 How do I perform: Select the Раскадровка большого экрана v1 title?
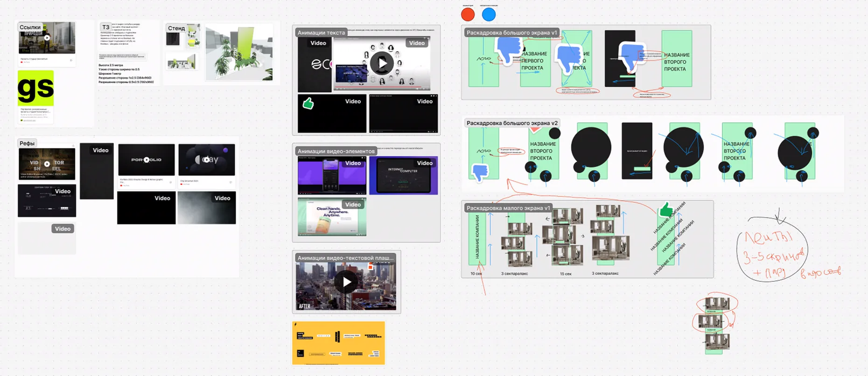511,33
